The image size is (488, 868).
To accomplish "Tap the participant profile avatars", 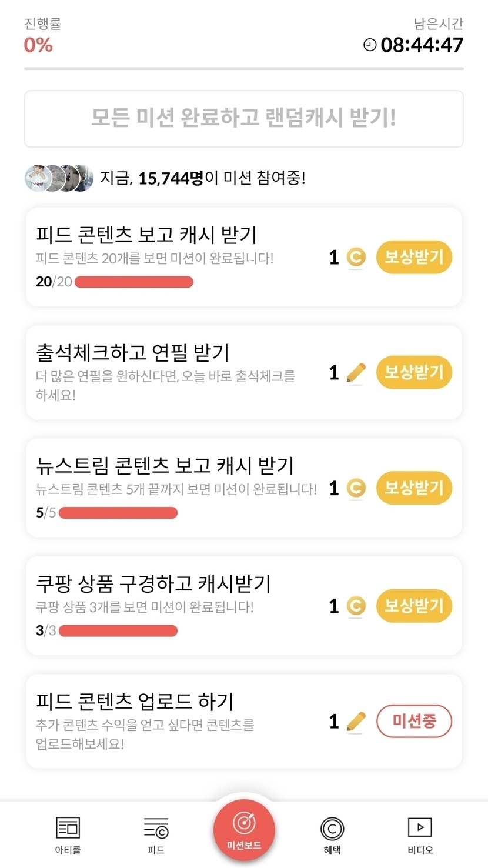I will pos(59,178).
